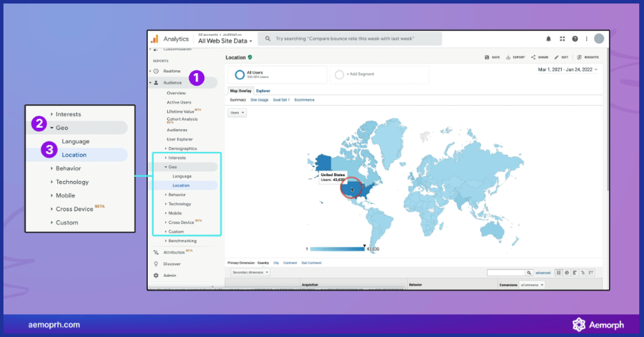Screen dimensions: 644x337
Task: Select the Summary sub-tab
Action: (x=238, y=100)
